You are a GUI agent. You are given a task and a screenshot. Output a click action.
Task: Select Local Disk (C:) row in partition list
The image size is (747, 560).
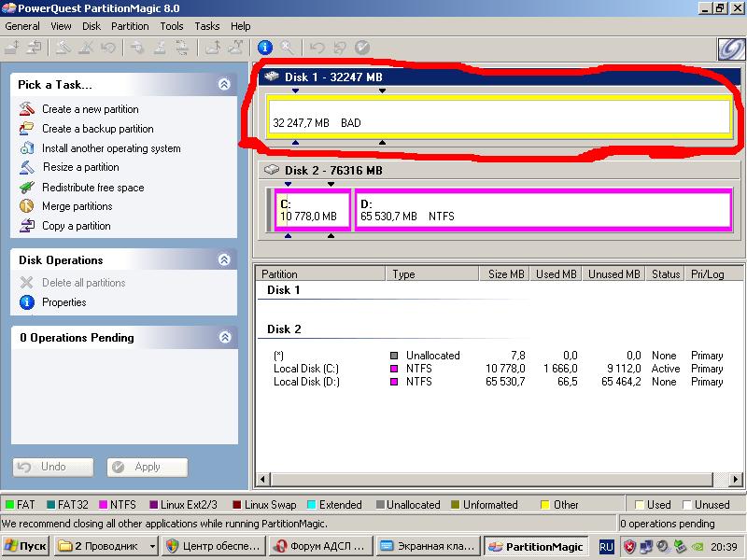click(x=305, y=369)
